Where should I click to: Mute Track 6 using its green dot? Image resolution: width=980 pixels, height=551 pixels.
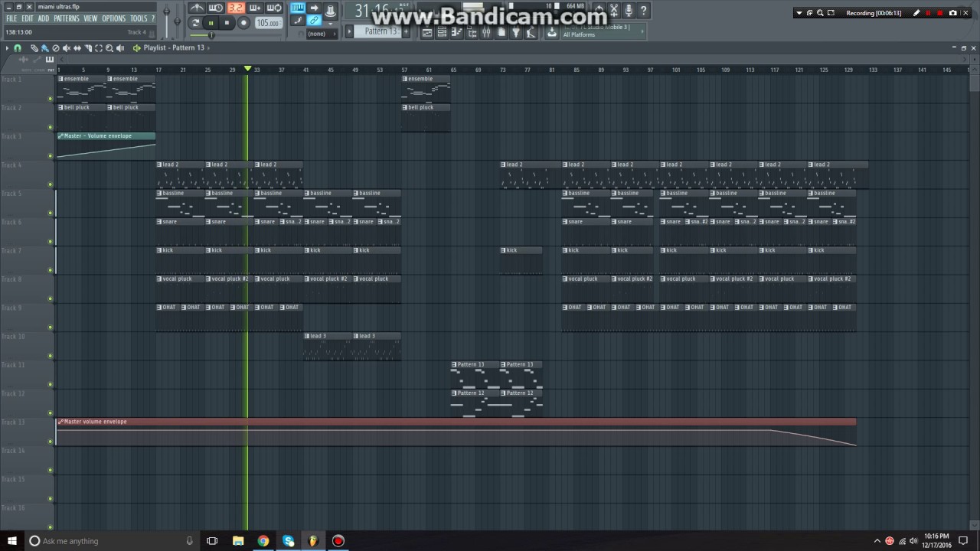(x=51, y=242)
